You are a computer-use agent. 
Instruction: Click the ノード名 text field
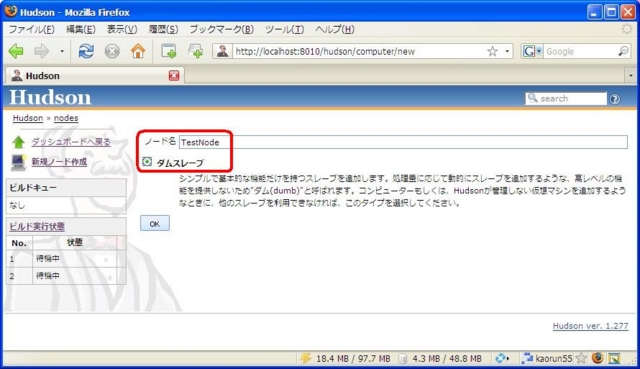coord(403,142)
